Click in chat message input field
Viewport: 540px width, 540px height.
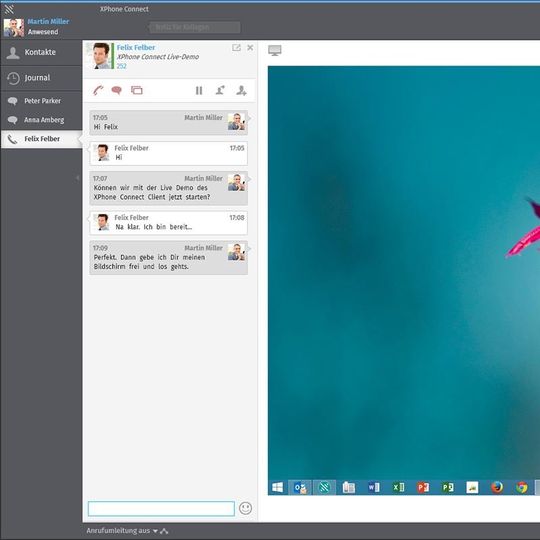pos(161,508)
